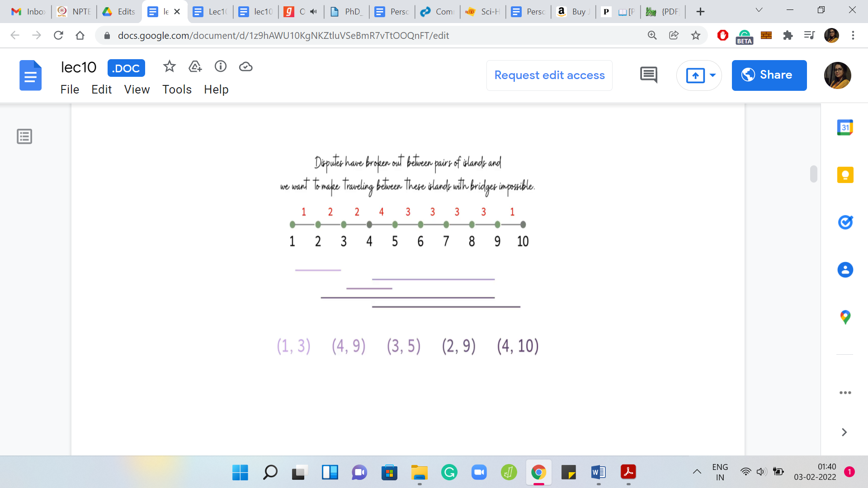Viewport: 868px width, 488px height.
Task: Switch to the Buy Amazon tab
Action: click(574, 12)
